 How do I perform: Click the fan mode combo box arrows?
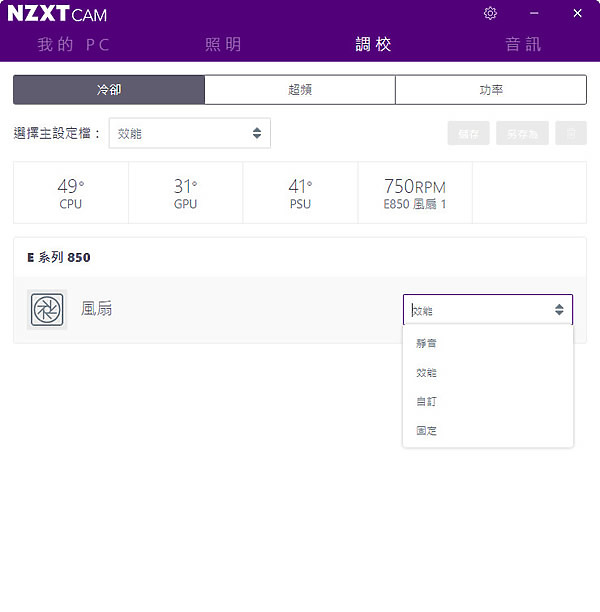[559, 310]
